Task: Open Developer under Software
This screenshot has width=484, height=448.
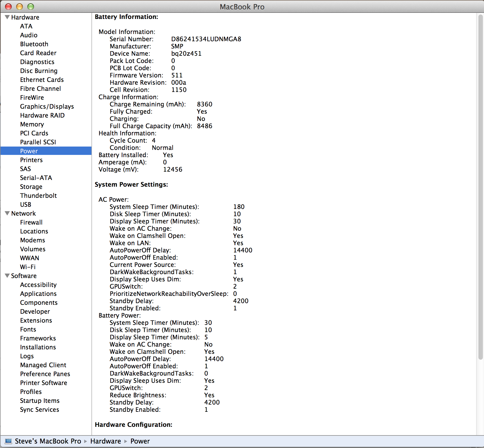Action: [x=35, y=311]
